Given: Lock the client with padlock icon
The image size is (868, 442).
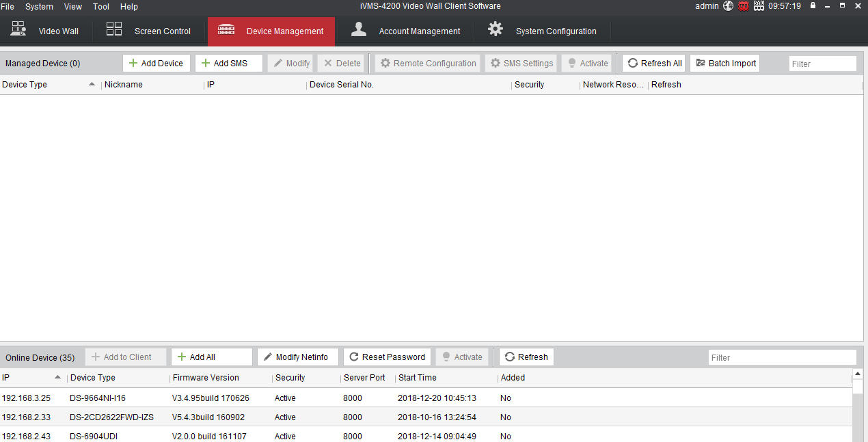Looking at the screenshot, I should click(813, 6).
